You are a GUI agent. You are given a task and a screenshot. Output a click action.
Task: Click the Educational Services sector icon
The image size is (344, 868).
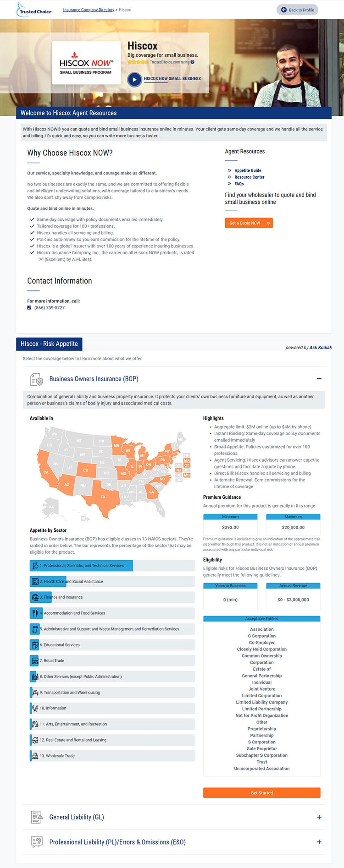point(35,645)
